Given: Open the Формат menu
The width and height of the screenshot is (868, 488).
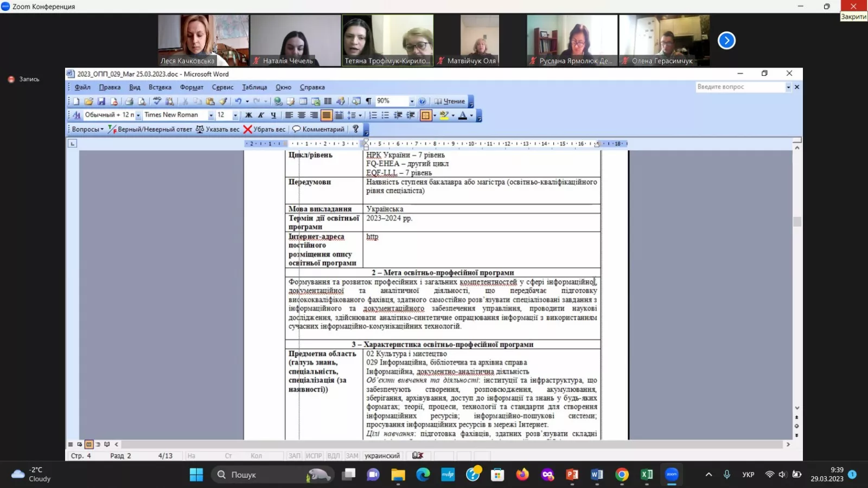Looking at the screenshot, I should click(x=192, y=87).
